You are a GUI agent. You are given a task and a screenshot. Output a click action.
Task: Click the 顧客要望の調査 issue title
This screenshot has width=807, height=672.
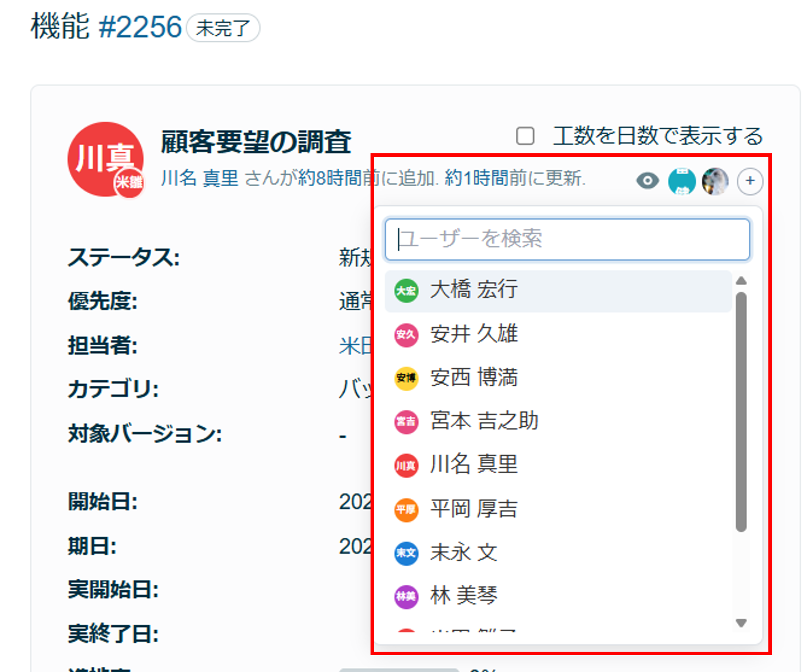coord(256,142)
